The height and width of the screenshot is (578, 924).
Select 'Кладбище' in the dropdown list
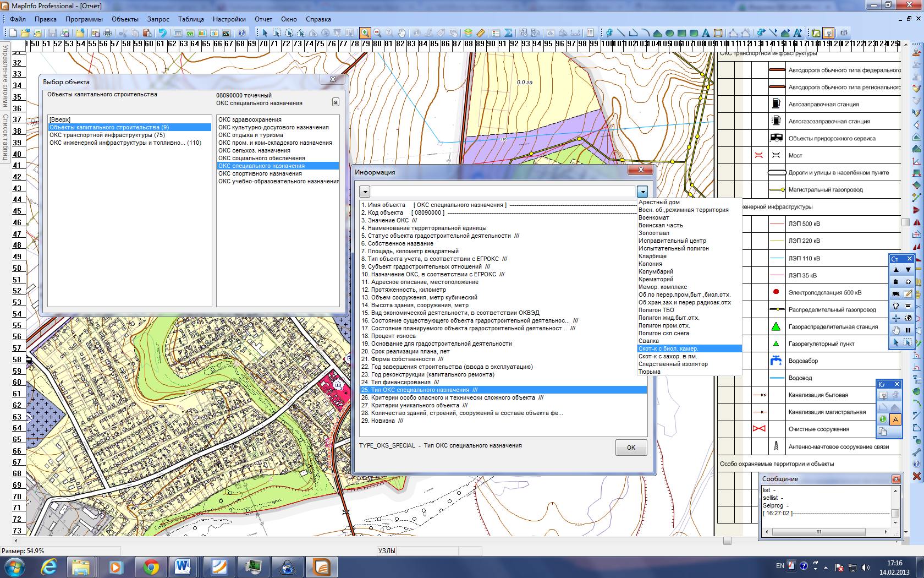click(652, 256)
